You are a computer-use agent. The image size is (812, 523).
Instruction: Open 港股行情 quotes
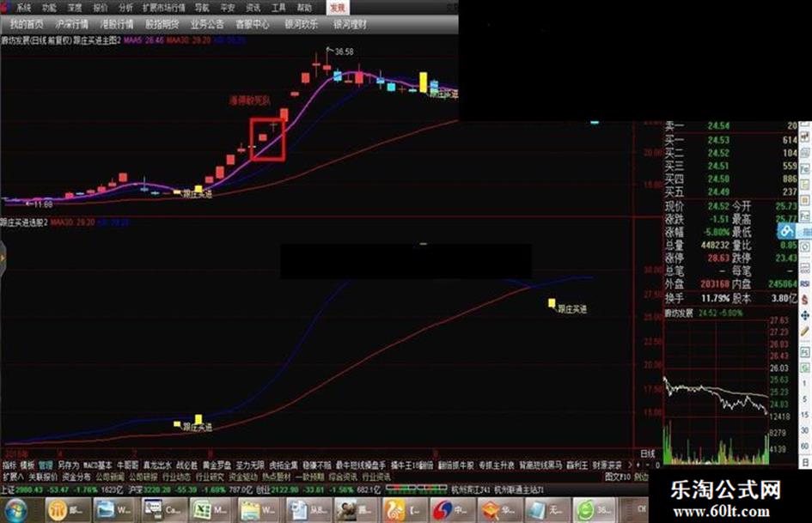coord(117,24)
